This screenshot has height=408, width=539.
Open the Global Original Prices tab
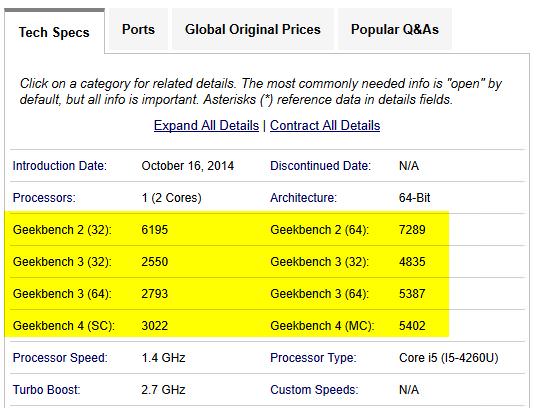pyautogui.click(x=253, y=29)
